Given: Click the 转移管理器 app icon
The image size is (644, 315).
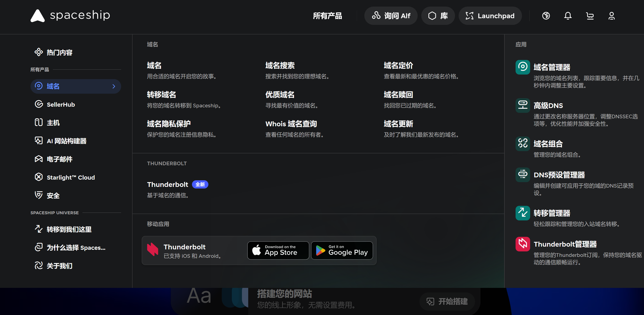Looking at the screenshot, I should point(522,213).
